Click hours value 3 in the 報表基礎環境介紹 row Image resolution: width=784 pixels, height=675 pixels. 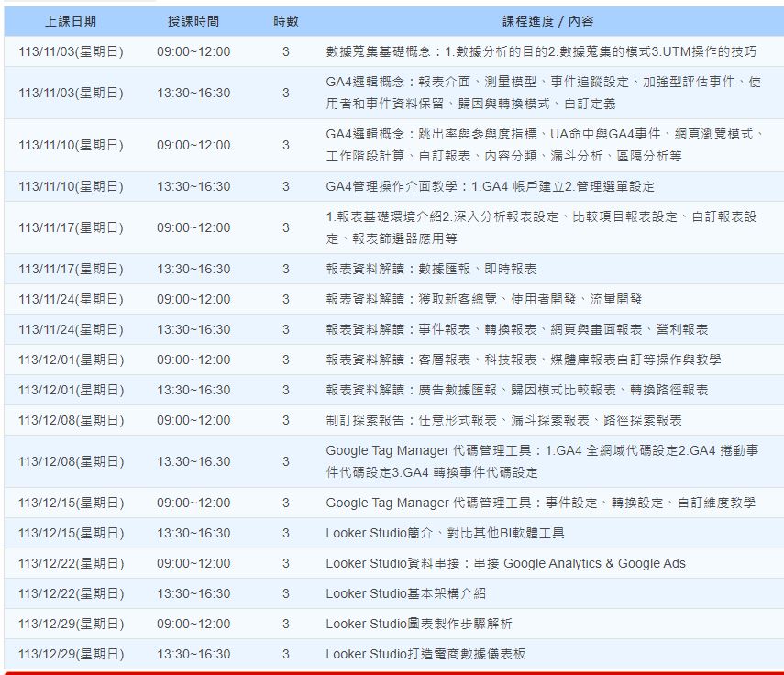[285, 227]
